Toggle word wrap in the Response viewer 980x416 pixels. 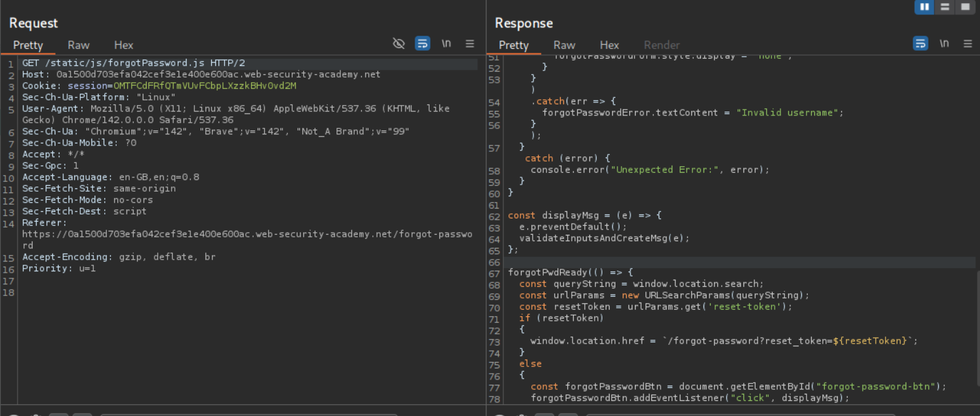pos(920,44)
